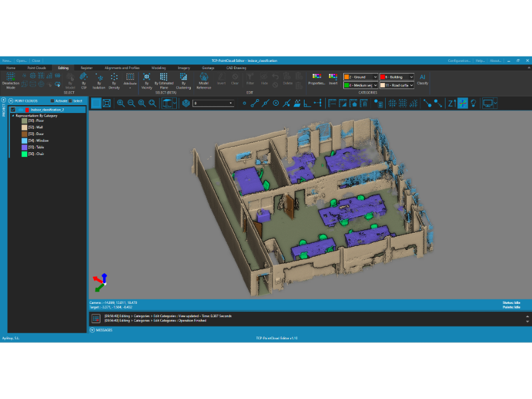Toggle the lightbulb lighting icon

tap(473, 103)
